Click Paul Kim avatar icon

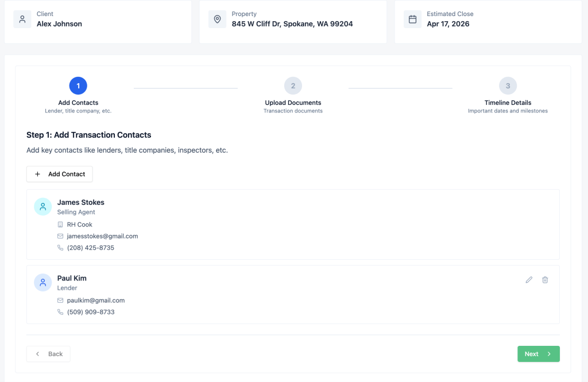click(43, 282)
